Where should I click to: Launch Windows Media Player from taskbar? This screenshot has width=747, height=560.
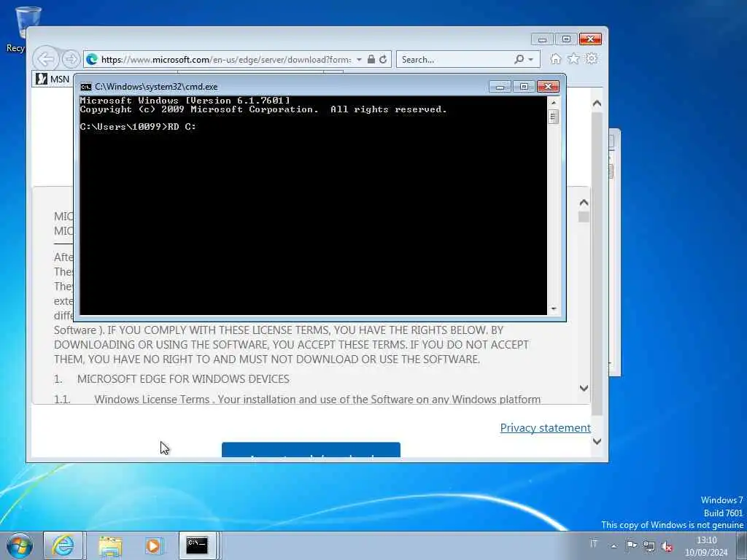(153, 545)
